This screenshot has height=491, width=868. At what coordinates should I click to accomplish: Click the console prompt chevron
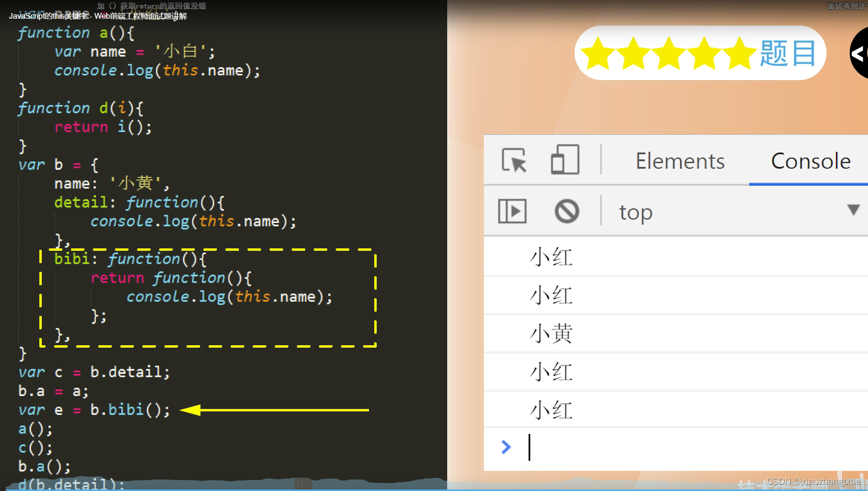tap(506, 447)
